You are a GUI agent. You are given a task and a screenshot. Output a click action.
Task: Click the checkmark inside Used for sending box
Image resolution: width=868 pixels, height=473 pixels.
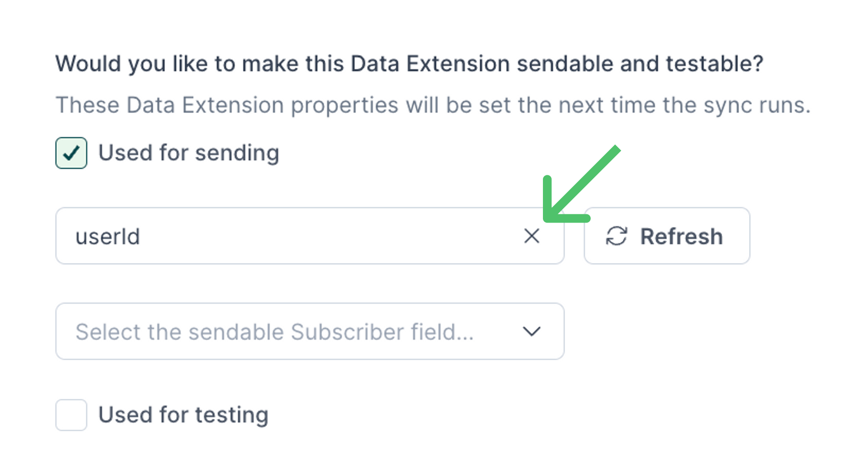coord(71,152)
